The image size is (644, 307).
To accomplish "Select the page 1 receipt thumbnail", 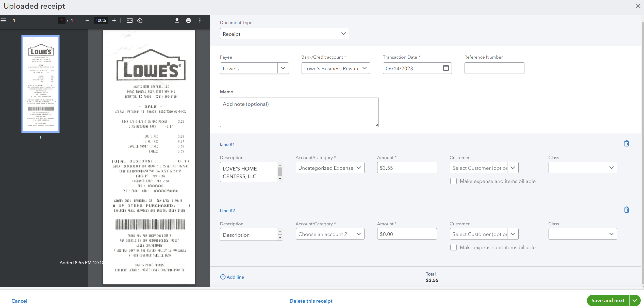I will (x=41, y=84).
